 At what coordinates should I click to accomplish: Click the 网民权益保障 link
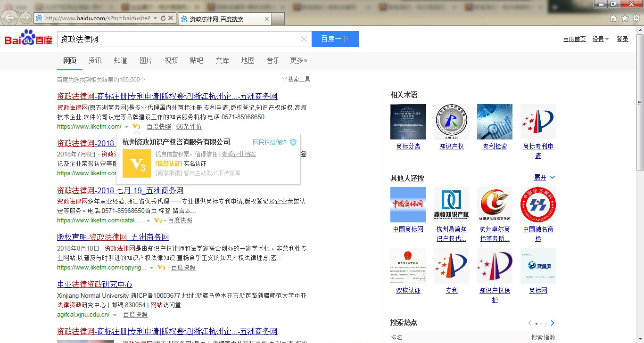click(270, 142)
